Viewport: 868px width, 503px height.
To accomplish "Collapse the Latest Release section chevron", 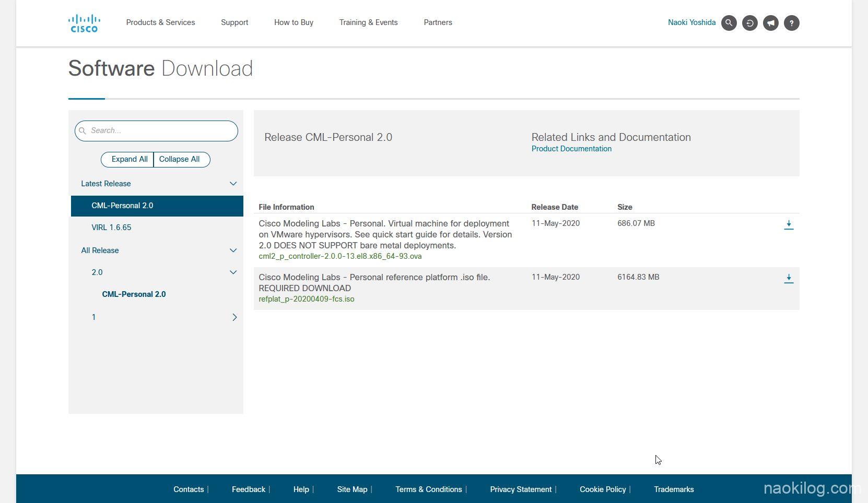I will point(233,184).
